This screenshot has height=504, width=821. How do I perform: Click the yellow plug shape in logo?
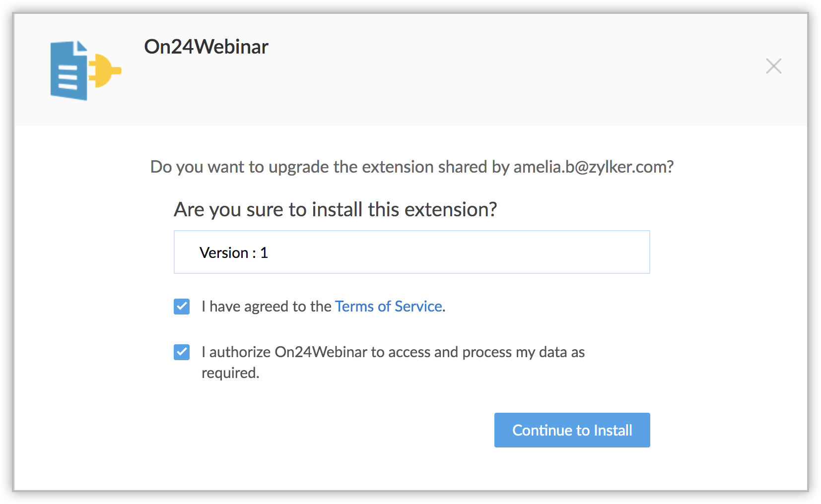105,70
